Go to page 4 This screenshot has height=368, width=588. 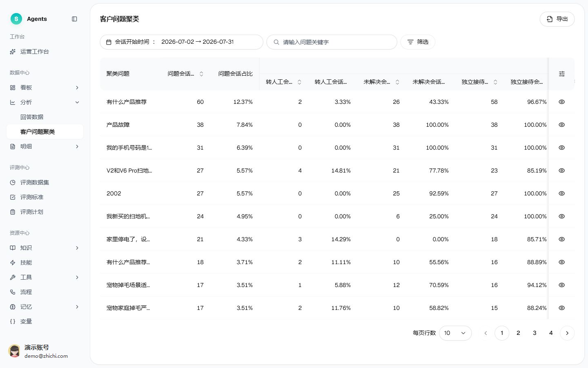pyautogui.click(x=551, y=333)
